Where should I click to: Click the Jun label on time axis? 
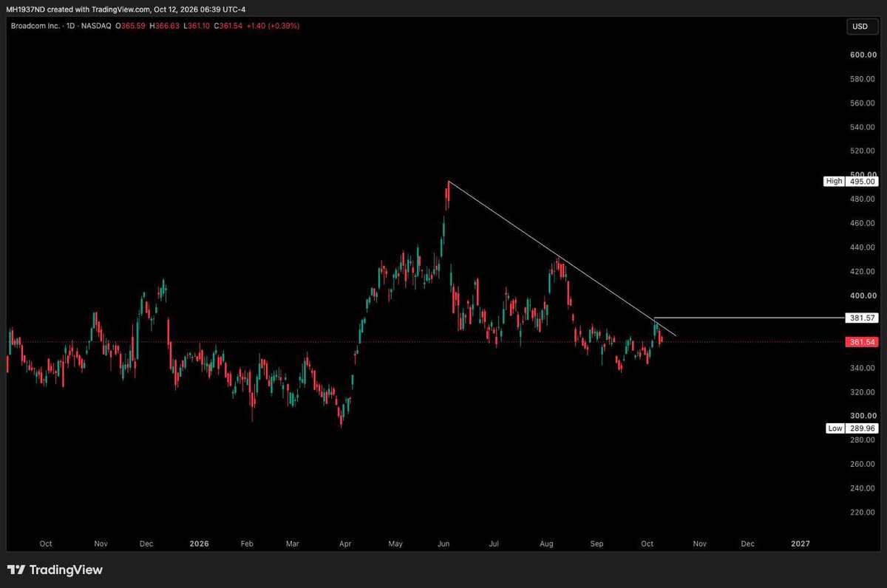click(443, 544)
